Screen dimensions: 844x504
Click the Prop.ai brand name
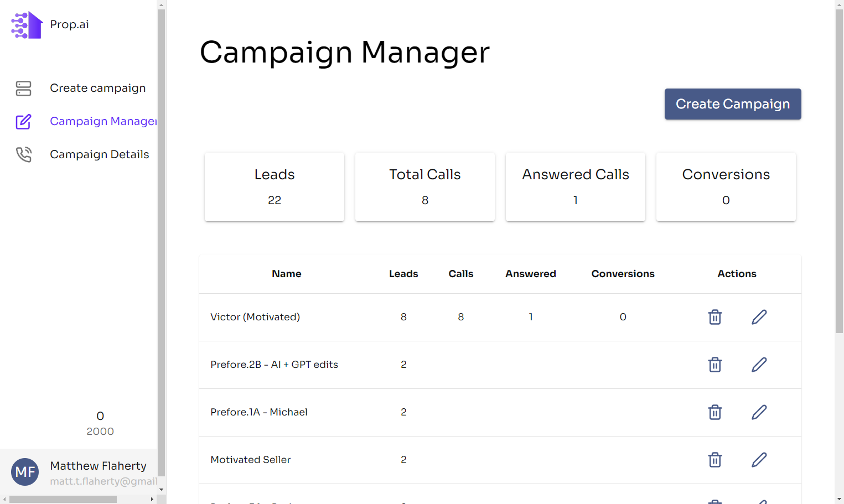69,24
